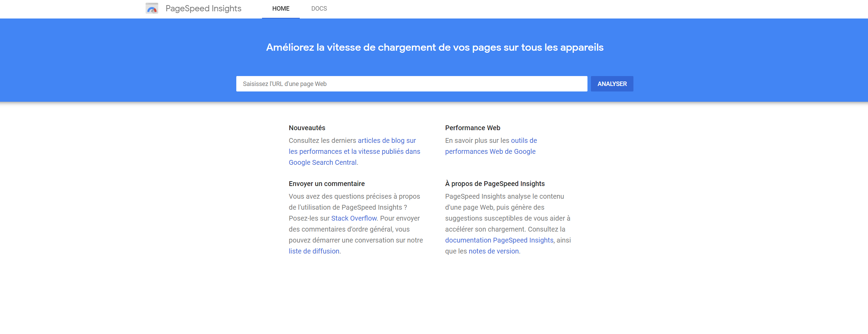
Task: Open the Google web performance tools link
Action: pos(491,146)
